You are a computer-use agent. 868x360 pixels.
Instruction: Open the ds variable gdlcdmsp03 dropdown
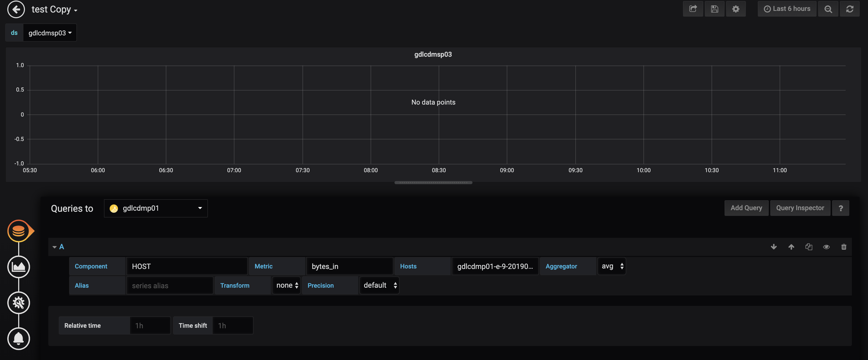pyautogui.click(x=50, y=33)
